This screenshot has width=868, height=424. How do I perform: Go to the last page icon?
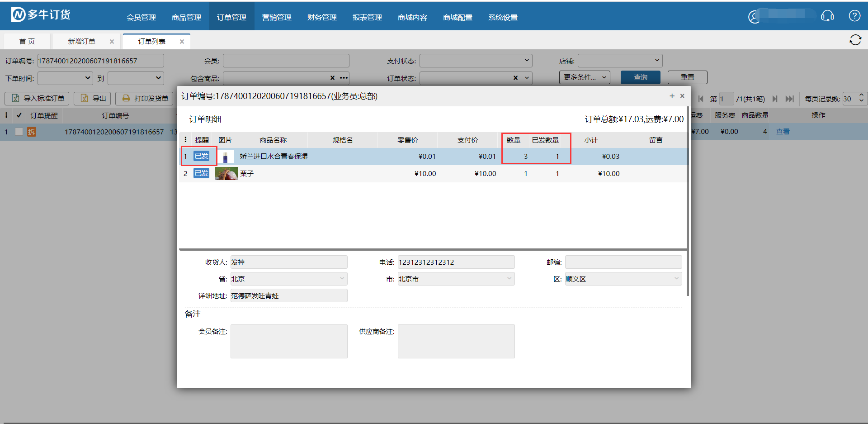(x=790, y=99)
